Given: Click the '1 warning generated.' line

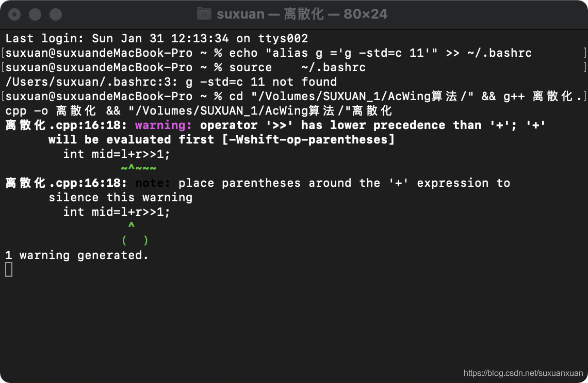Looking at the screenshot, I should 77,256.
